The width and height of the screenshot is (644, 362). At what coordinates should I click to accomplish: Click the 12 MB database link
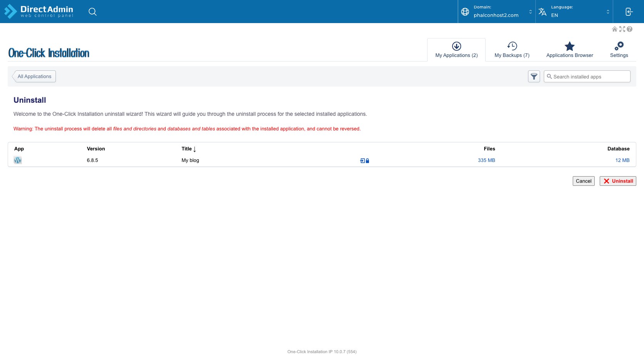[x=622, y=160]
